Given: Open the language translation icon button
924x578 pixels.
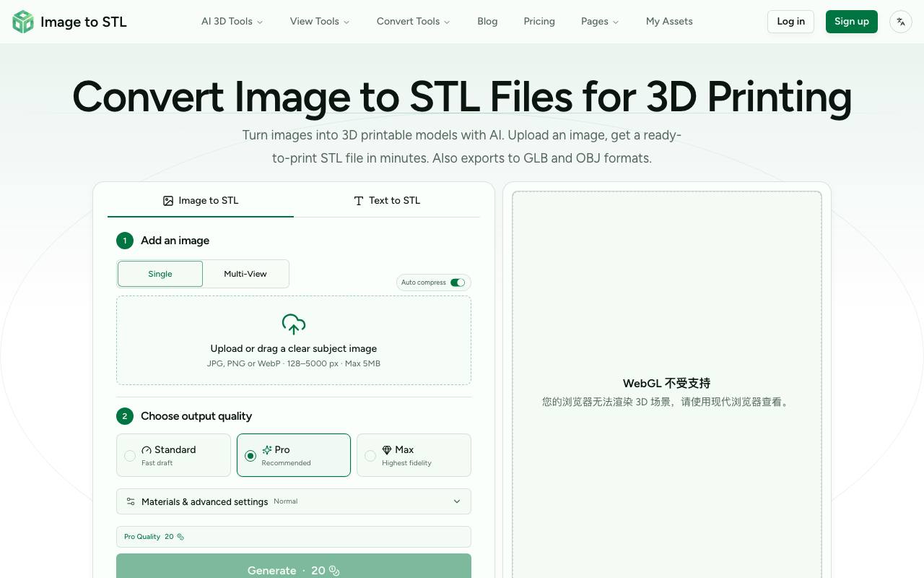Looking at the screenshot, I should click(901, 22).
